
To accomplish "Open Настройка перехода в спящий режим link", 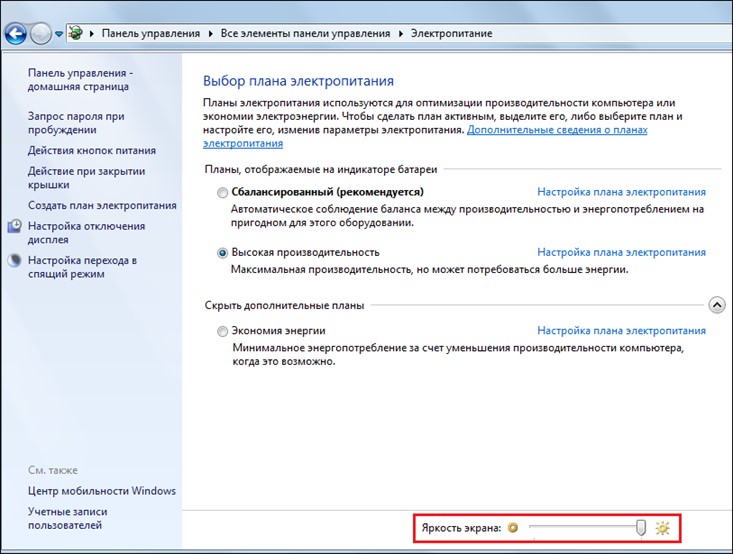I will click(82, 267).
